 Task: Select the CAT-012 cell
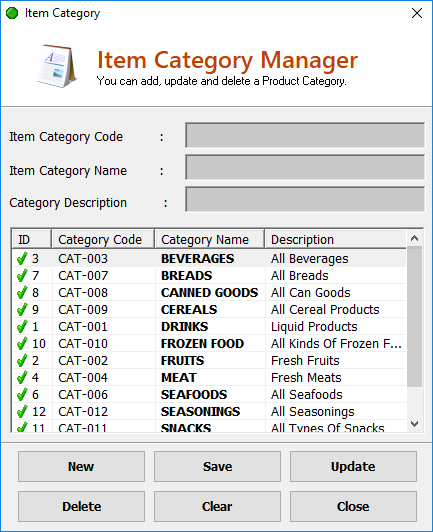point(83,412)
